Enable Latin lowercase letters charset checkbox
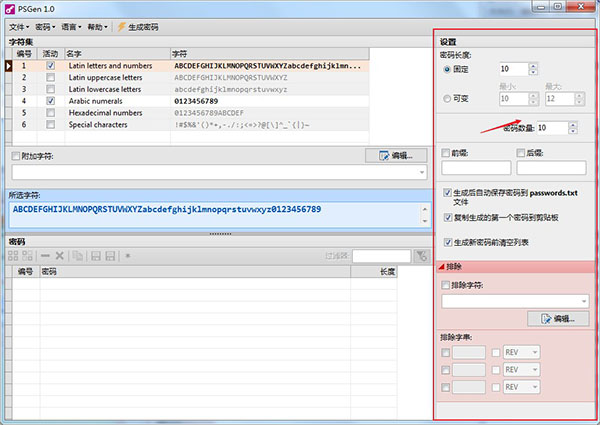The height and width of the screenshot is (425, 600). tap(51, 89)
